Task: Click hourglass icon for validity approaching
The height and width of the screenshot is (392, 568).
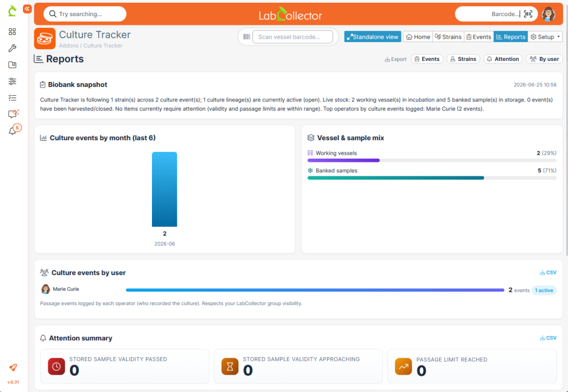Action: 230,366
